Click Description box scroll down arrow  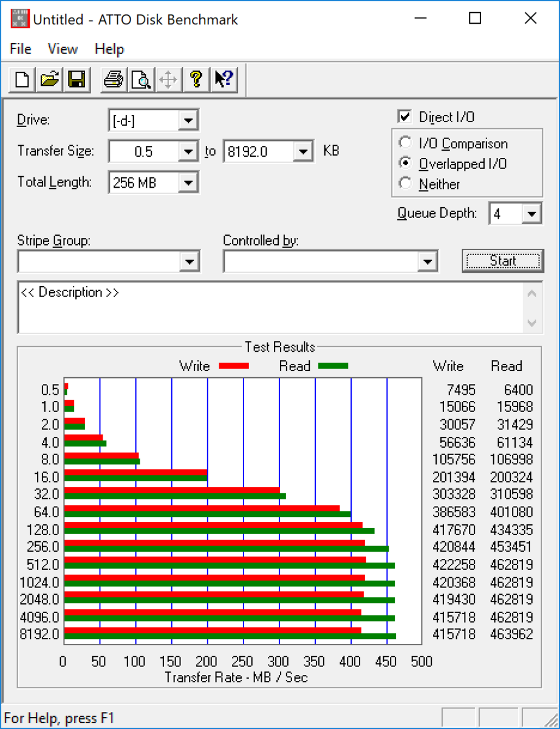pyautogui.click(x=532, y=323)
